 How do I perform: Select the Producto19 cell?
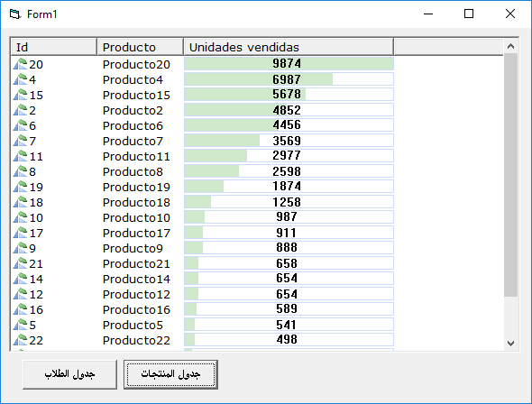pos(136,187)
